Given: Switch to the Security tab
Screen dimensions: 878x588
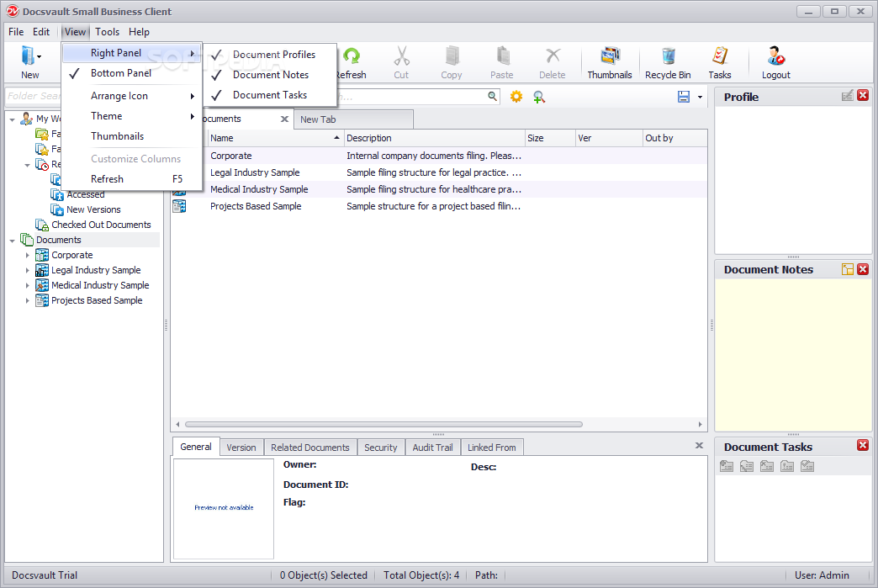Looking at the screenshot, I should point(381,448).
